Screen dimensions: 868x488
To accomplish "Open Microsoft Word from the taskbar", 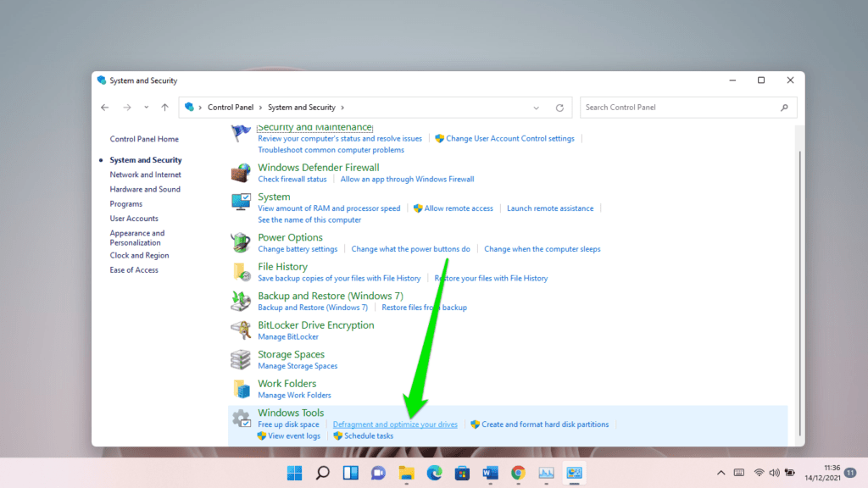I will point(489,473).
